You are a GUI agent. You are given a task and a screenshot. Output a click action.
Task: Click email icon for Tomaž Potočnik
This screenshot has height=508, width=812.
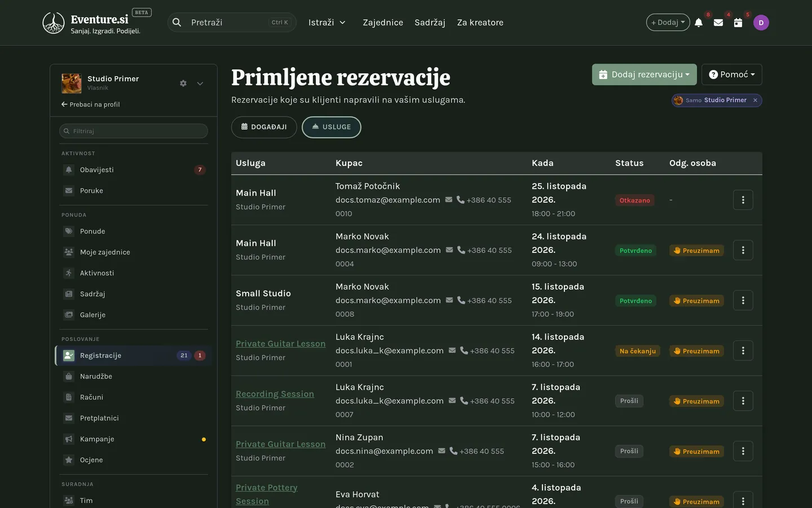pos(449,200)
